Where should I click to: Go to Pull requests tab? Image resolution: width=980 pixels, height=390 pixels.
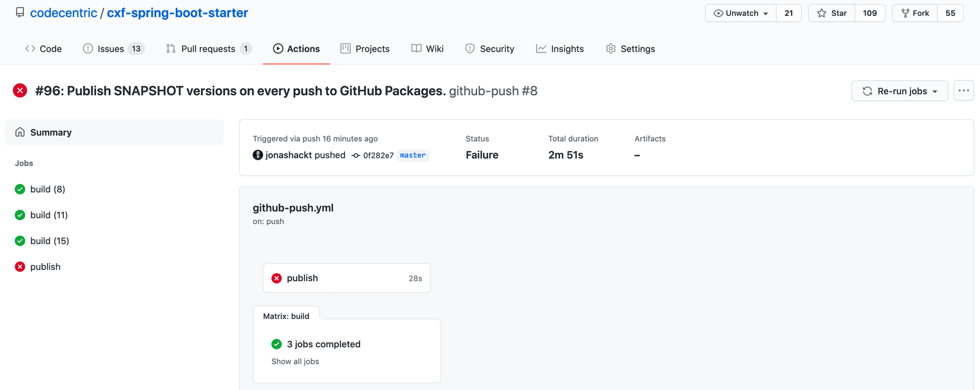[x=208, y=49]
